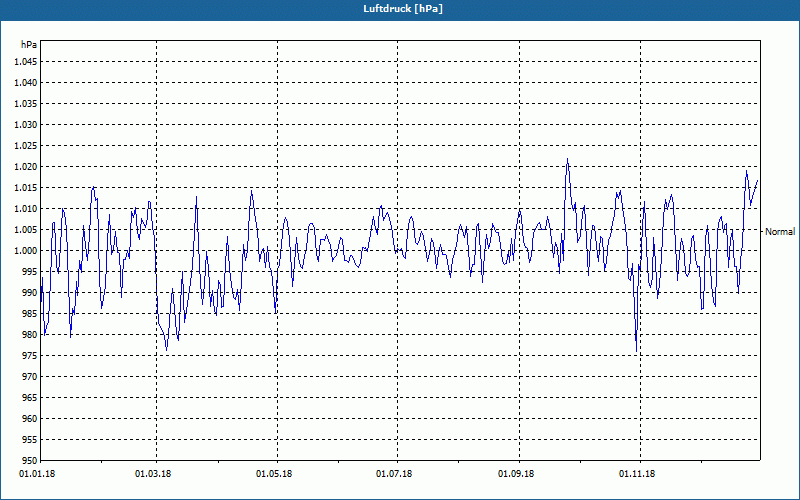Click the 1.000 y-axis value

click(26, 251)
